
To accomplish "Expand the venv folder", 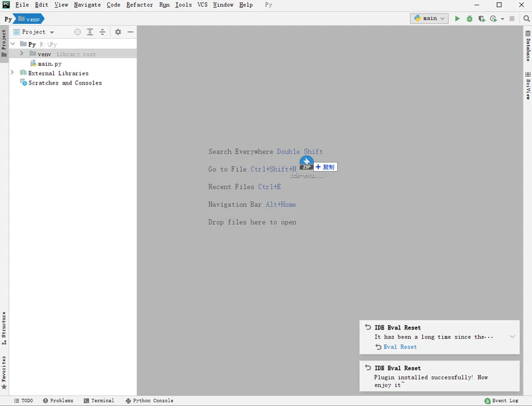I will click(21, 54).
